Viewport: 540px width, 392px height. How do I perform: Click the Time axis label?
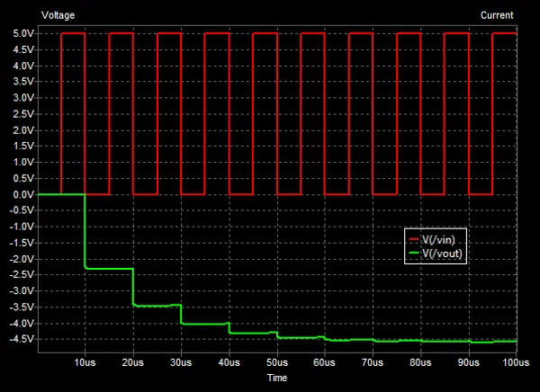tap(276, 379)
